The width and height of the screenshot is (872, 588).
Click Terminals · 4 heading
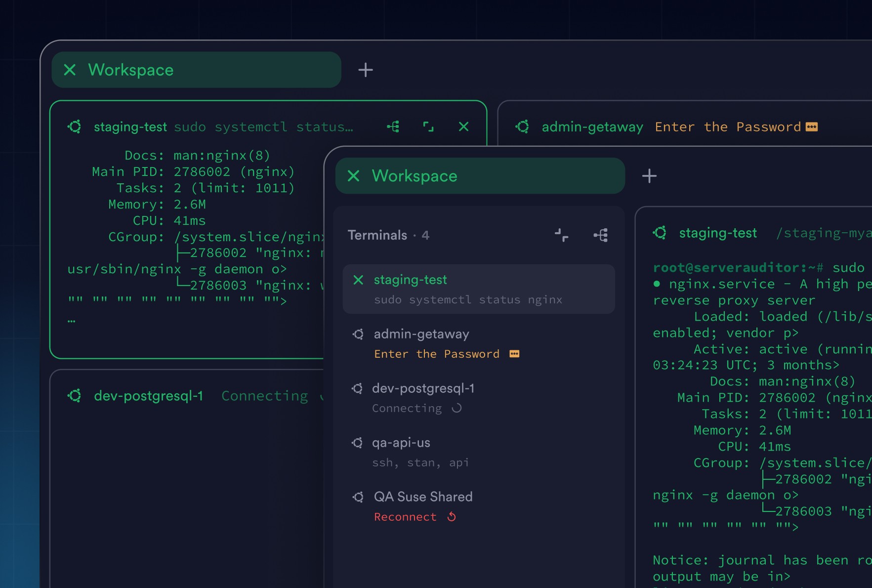click(x=388, y=235)
